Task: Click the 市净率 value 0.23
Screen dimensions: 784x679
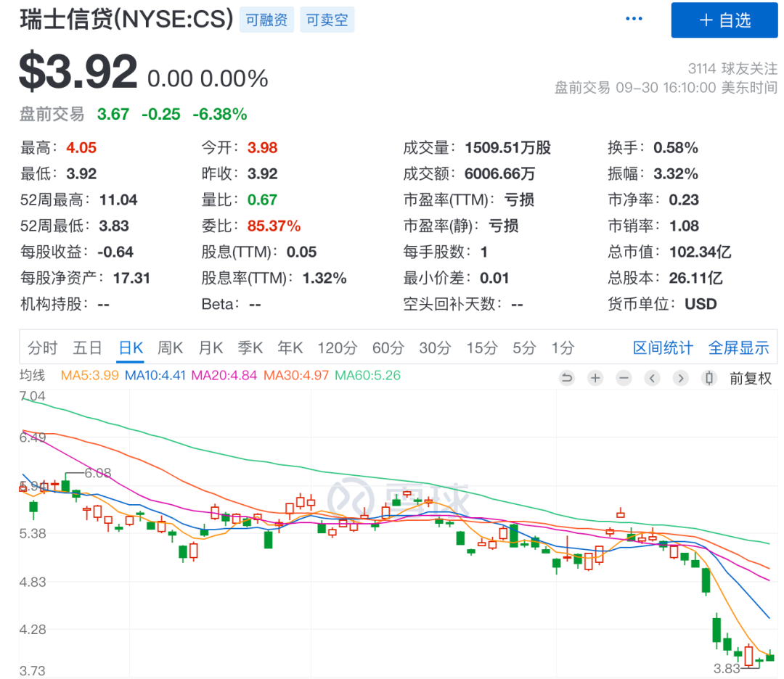Action: 684,199
